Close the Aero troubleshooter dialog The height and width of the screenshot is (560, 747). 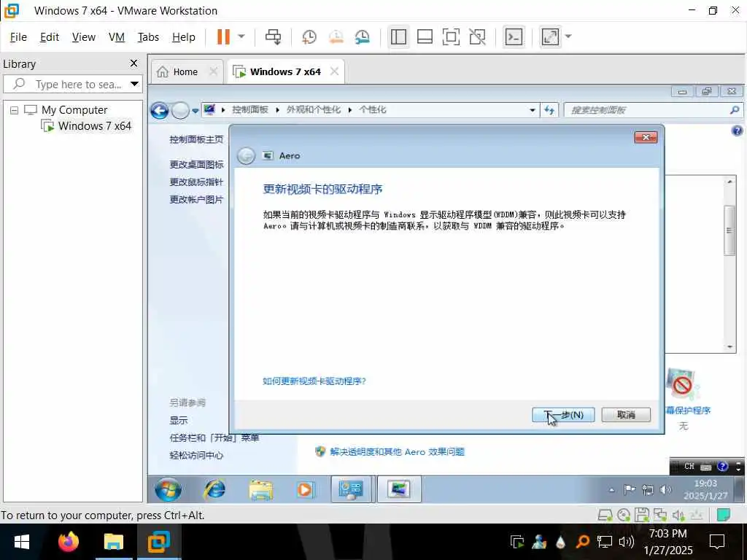646,138
